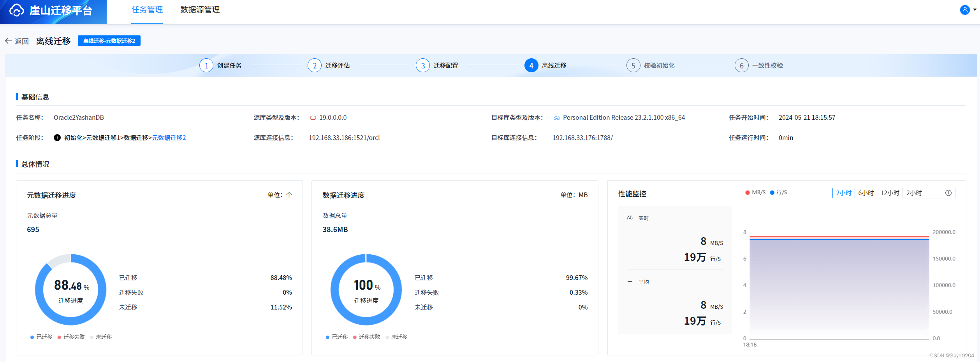Viewport: 980px width, 362px height.
Task: Open the 元数据迁移2 stage link
Action: point(169,137)
